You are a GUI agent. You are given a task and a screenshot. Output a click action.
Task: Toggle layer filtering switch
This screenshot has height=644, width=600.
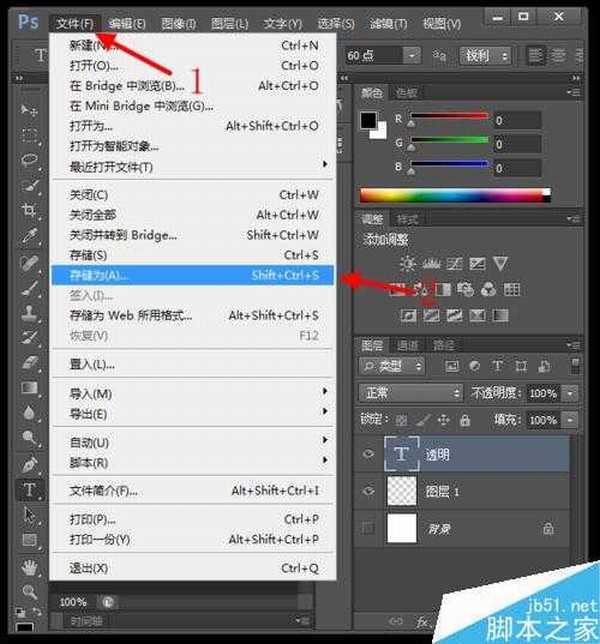click(575, 366)
